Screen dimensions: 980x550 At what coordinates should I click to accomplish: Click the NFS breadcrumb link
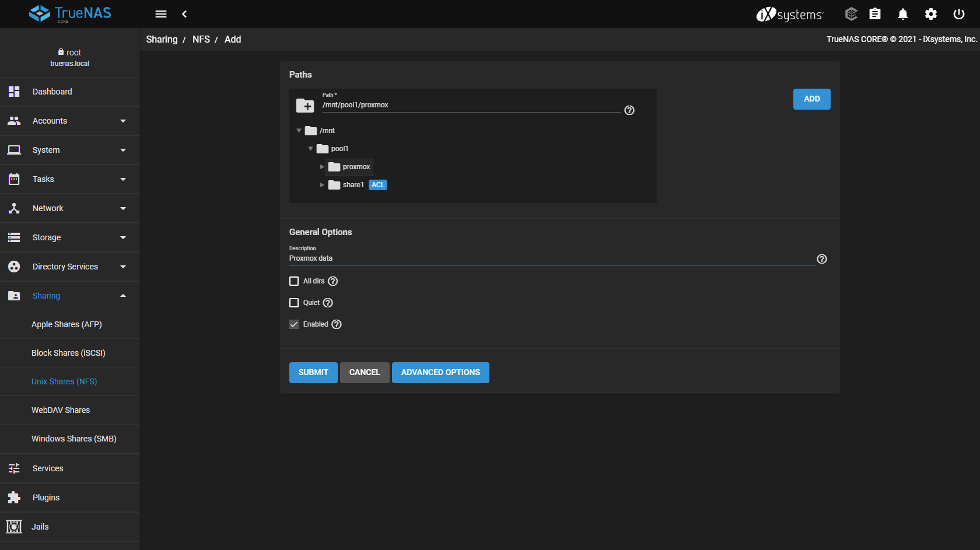tap(201, 39)
